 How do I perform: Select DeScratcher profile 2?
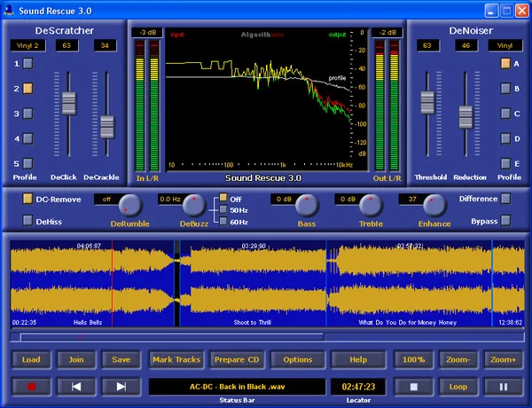pos(27,89)
